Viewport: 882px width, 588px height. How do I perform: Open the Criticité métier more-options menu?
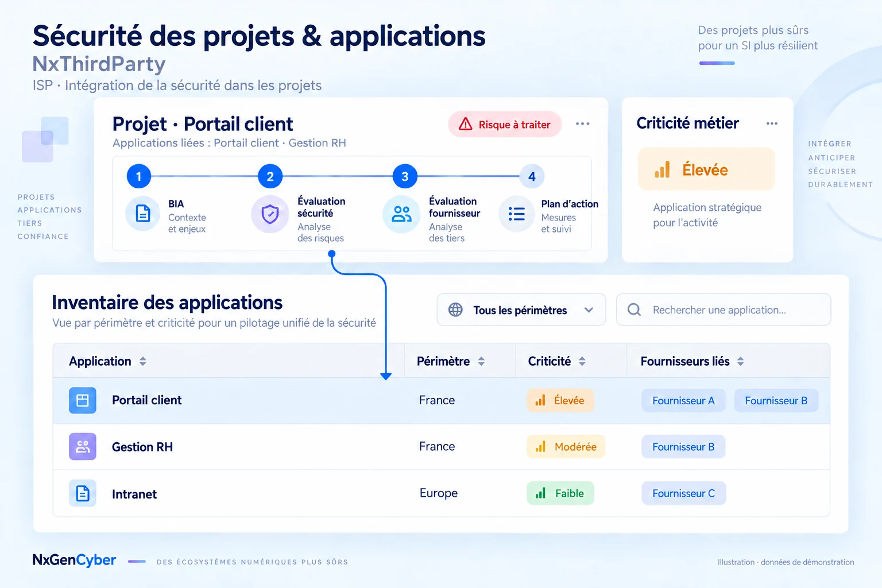click(772, 123)
